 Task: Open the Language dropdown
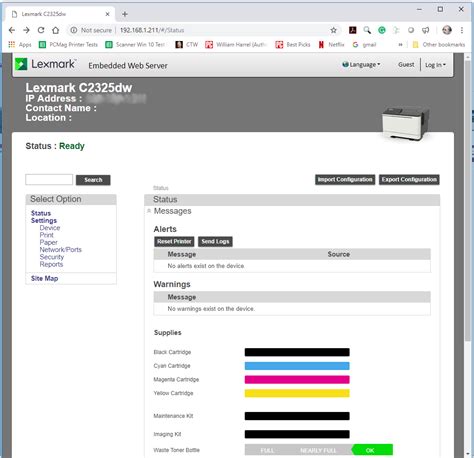(361, 65)
